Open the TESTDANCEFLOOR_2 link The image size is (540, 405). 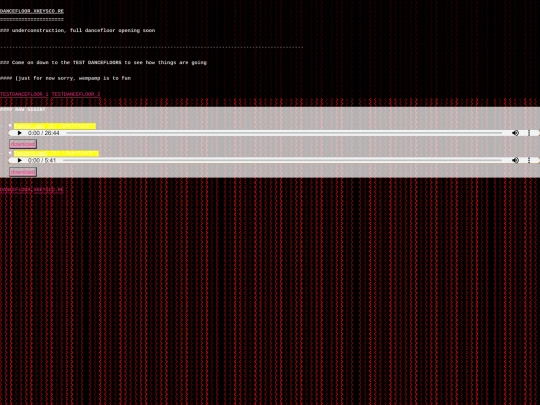(76, 94)
